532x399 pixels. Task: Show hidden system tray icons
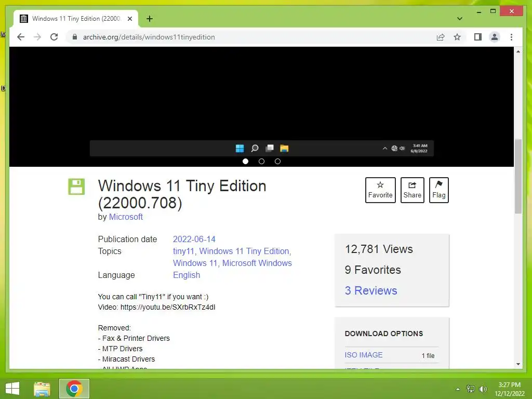pyautogui.click(x=458, y=389)
